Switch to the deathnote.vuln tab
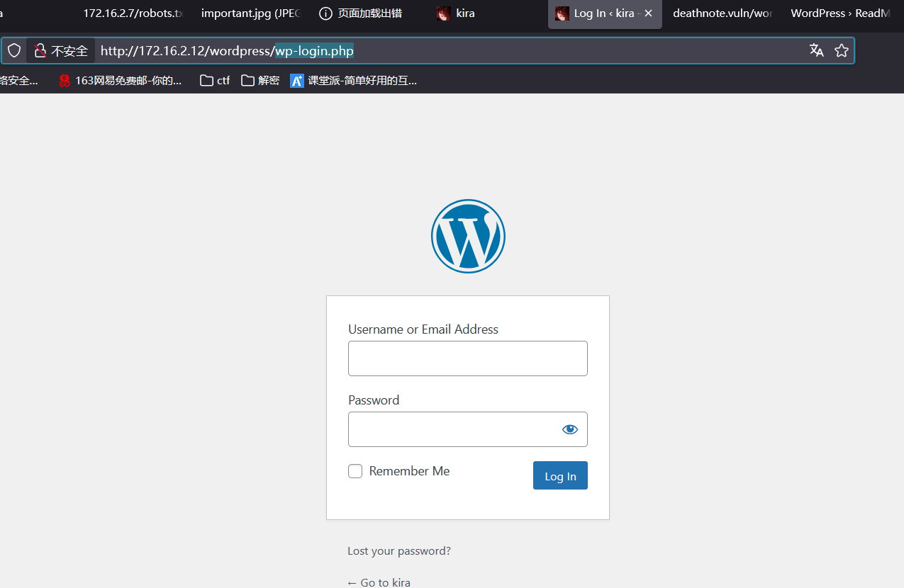This screenshot has width=904, height=588. [x=722, y=13]
